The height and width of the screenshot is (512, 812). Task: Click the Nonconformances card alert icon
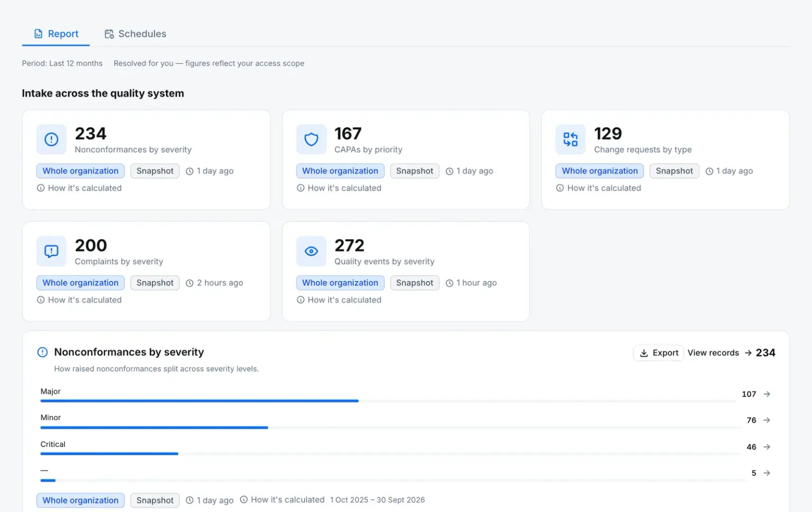click(51, 139)
